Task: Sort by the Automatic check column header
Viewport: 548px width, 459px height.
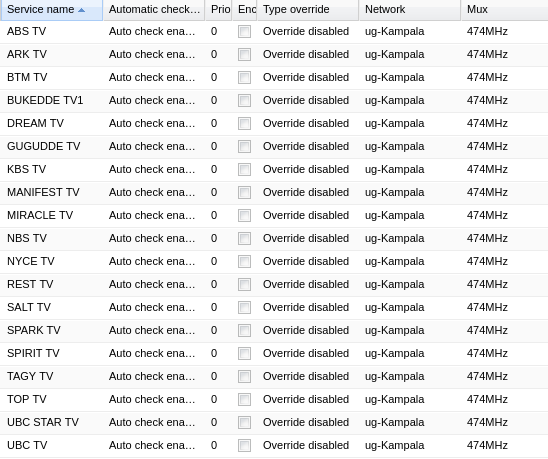Action: (x=154, y=10)
